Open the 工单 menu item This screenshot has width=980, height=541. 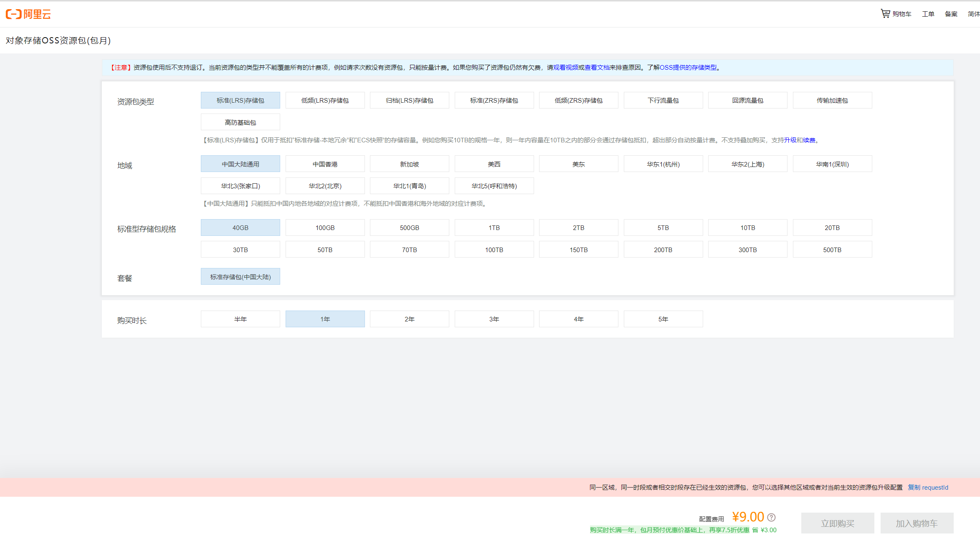tap(928, 14)
